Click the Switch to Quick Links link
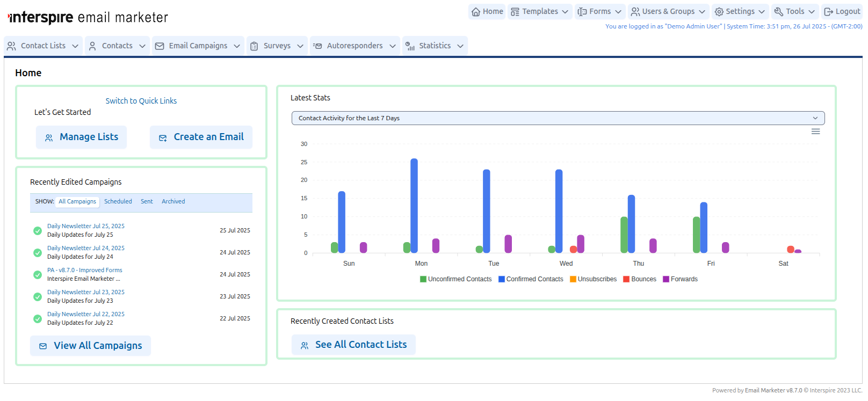 pos(141,101)
